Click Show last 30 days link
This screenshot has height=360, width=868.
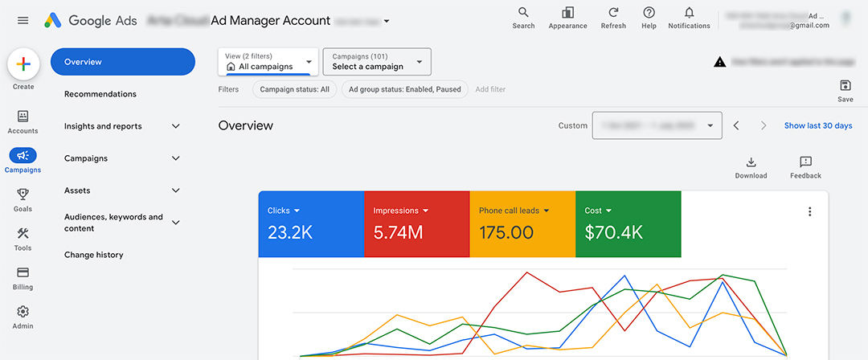tap(818, 125)
